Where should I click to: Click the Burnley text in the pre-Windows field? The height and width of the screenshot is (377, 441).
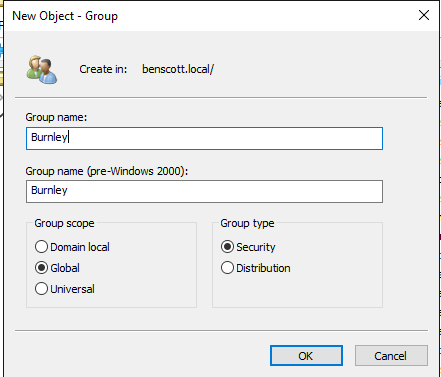coord(49,190)
